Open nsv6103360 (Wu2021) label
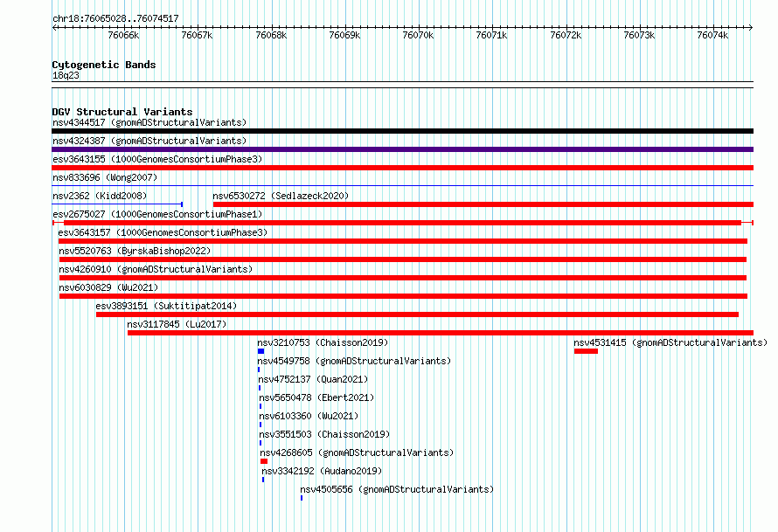Viewport: 778px width, 532px height. (309, 416)
